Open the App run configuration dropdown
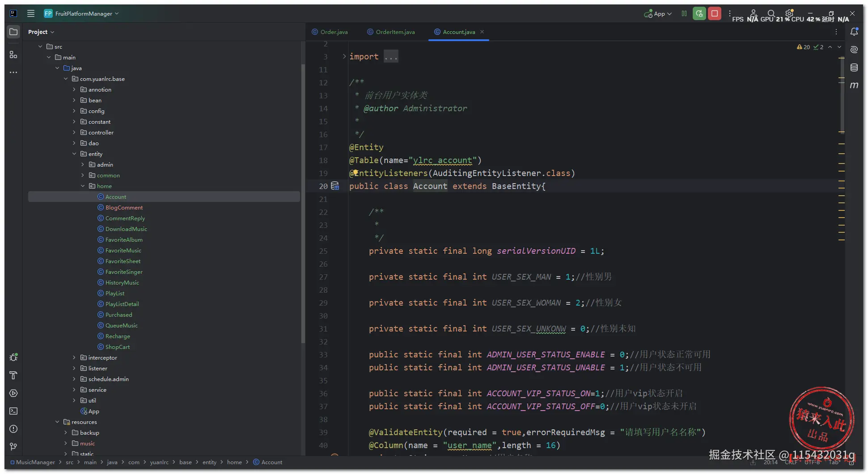The image size is (868, 474). tap(658, 13)
